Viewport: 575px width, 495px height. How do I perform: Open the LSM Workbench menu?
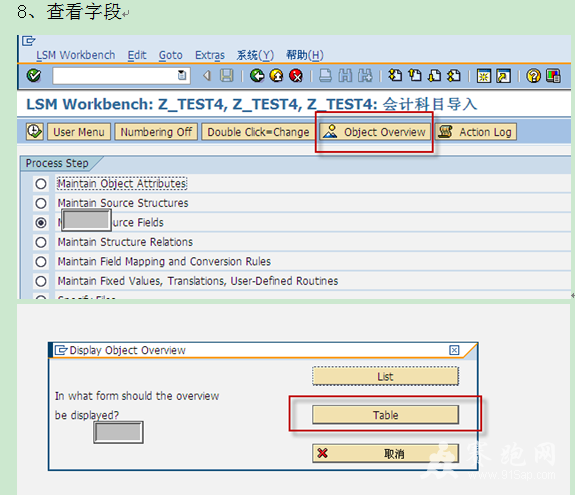point(76,55)
